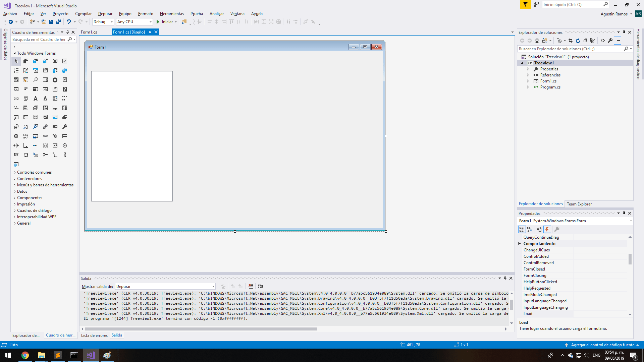Toggle the Events lightning view in Properties

(547, 229)
